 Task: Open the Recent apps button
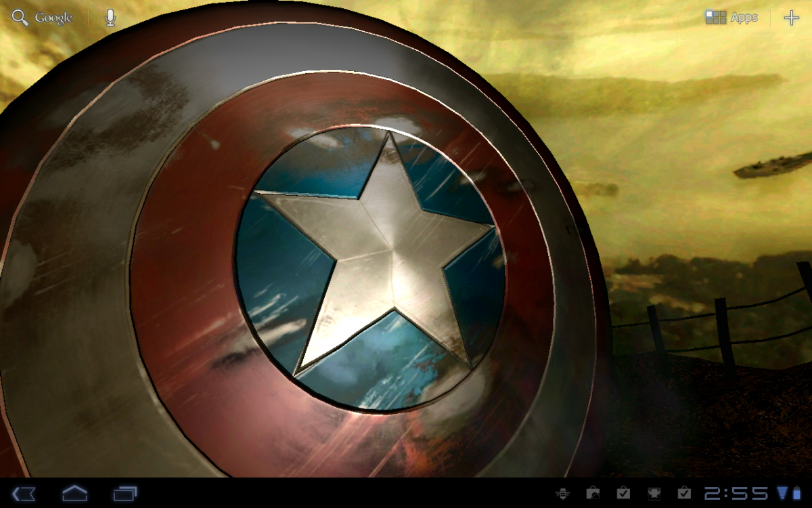tap(125, 493)
